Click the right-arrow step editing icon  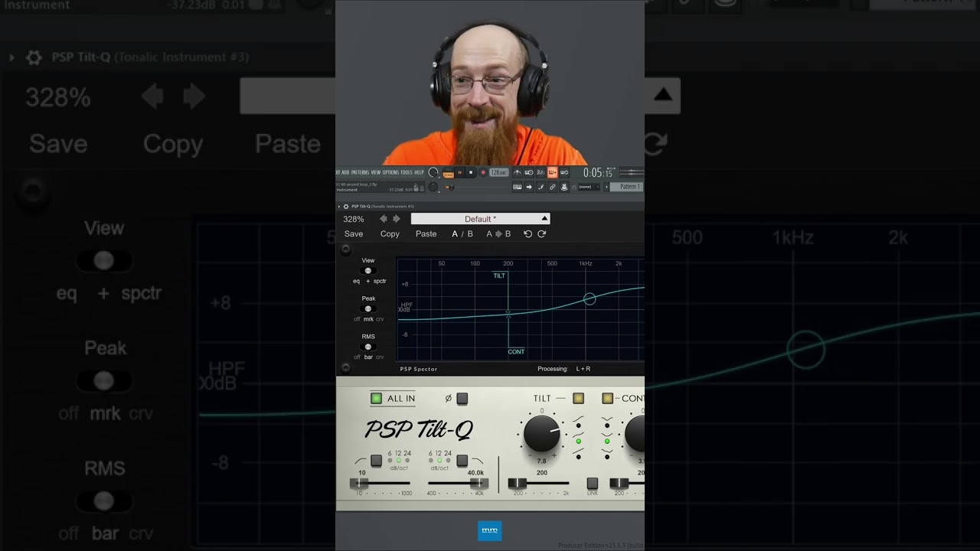coord(529,187)
